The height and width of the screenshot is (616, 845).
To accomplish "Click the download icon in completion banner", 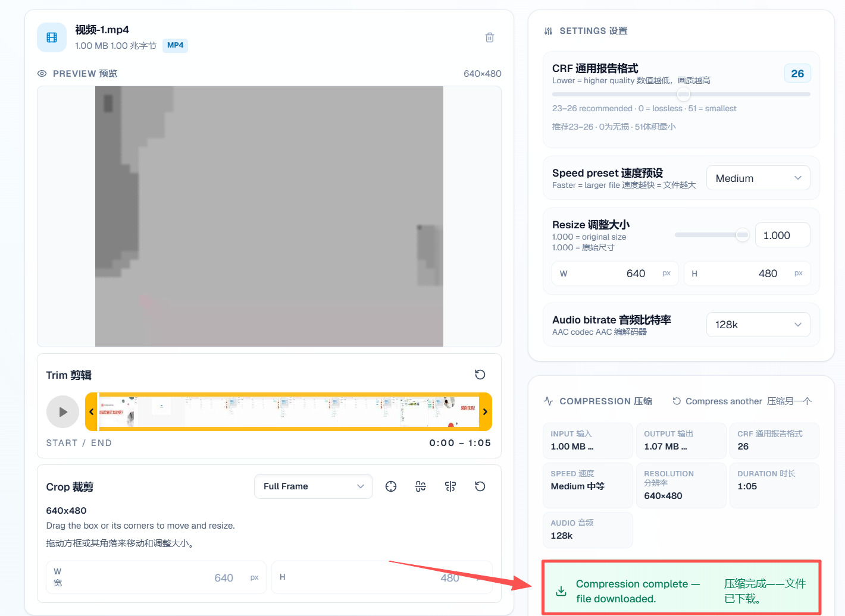I will pos(561,591).
